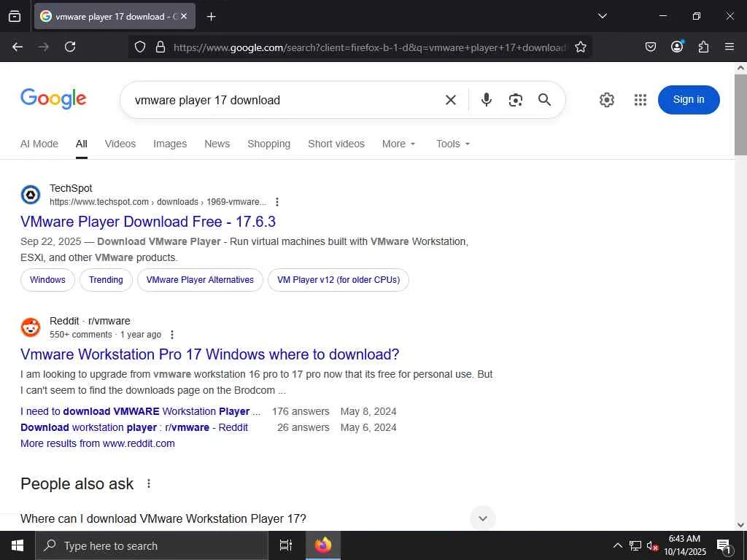Open TechSpot result options three-dot menu
Viewport: 747px width, 560px height.
tap(276, 202)
